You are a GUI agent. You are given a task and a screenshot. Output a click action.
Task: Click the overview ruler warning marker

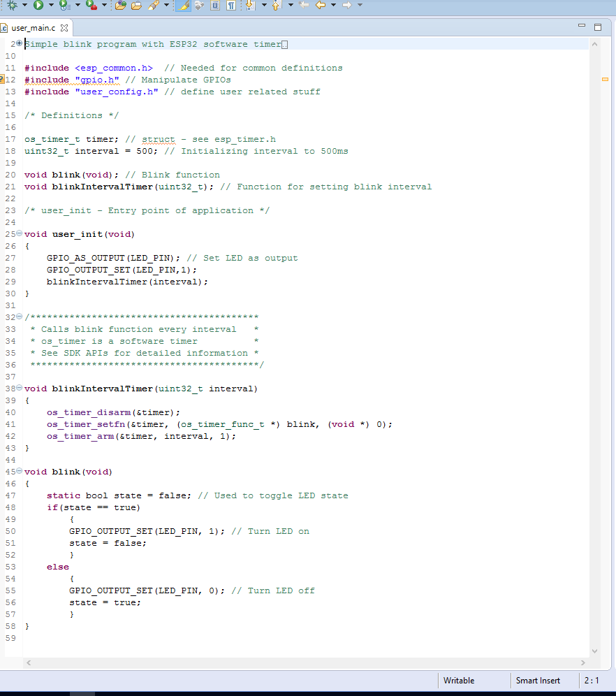coord(605,80)
